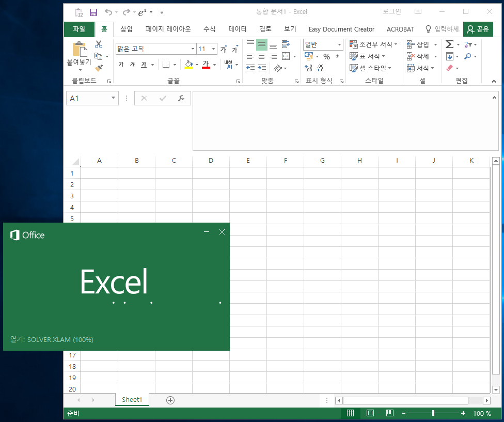The width and height of the screenshot is (504, 422).
Task: Redo the last action
Action: (x=127, y=12)
